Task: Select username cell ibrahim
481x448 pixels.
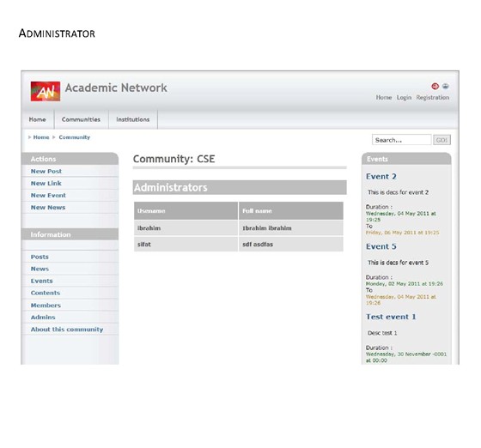Action: pos(186,228)
